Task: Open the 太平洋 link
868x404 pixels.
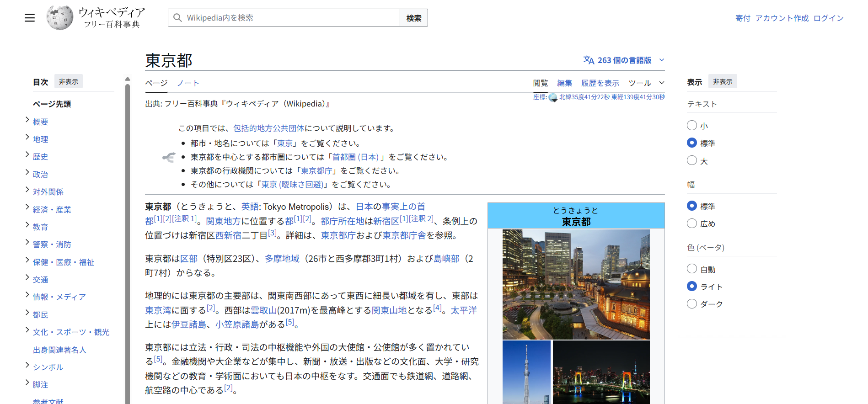Action: pos(464,310)
